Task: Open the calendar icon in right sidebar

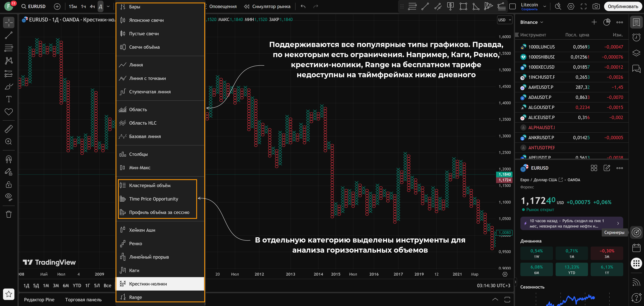Action: (x=636, y=248)
